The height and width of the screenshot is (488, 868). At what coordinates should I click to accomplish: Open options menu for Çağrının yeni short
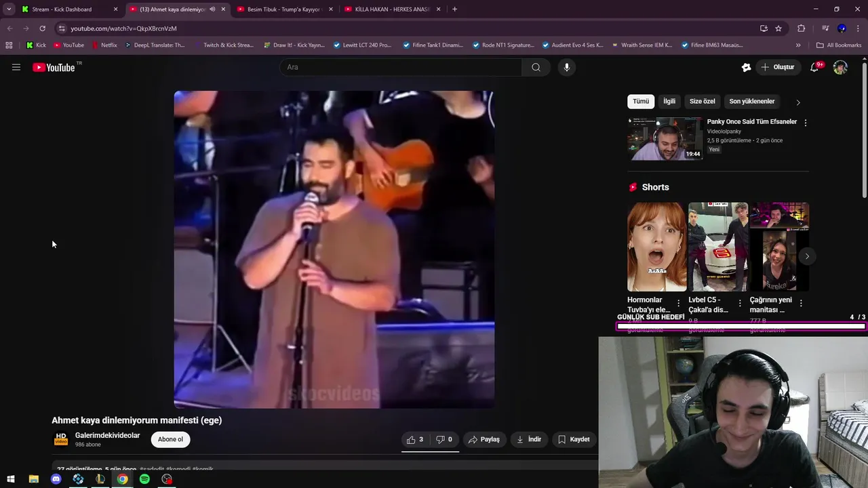tap(801, 303)
